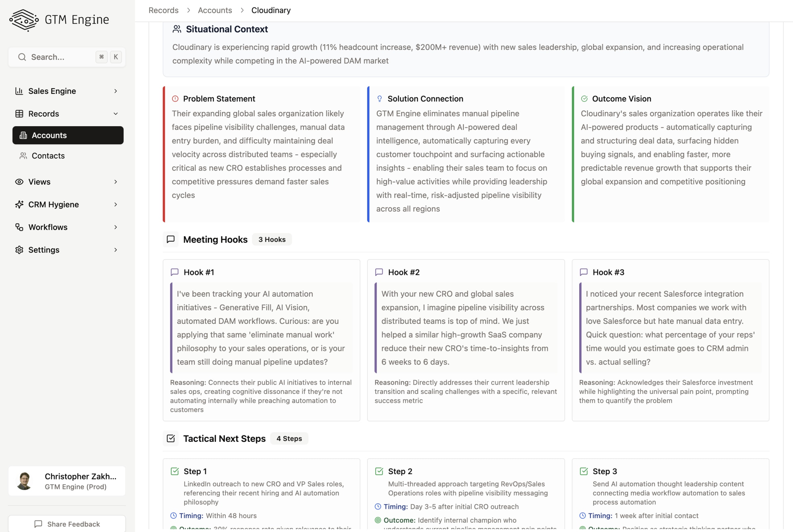Click the Outcome Vision checkmark icon

point(584,99)
